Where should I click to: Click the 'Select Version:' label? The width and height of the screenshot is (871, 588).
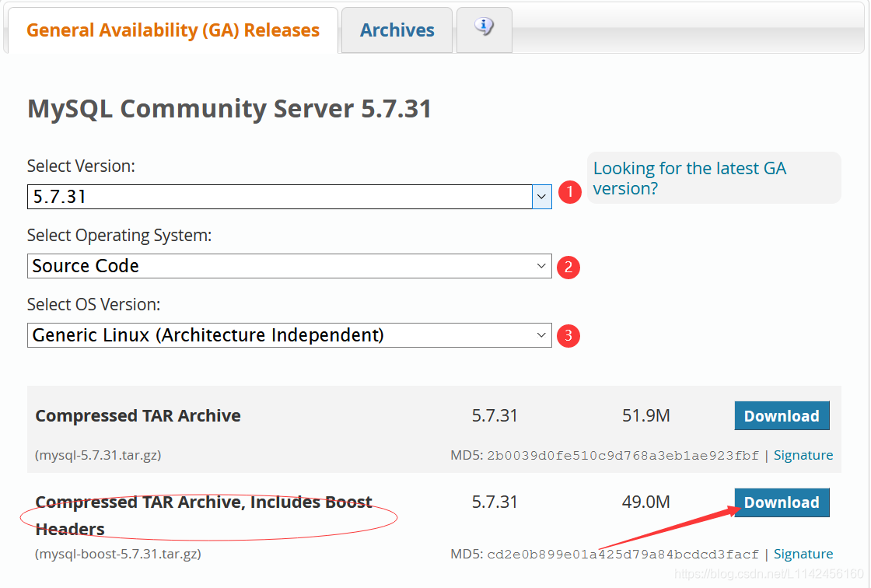click(81, 166)
